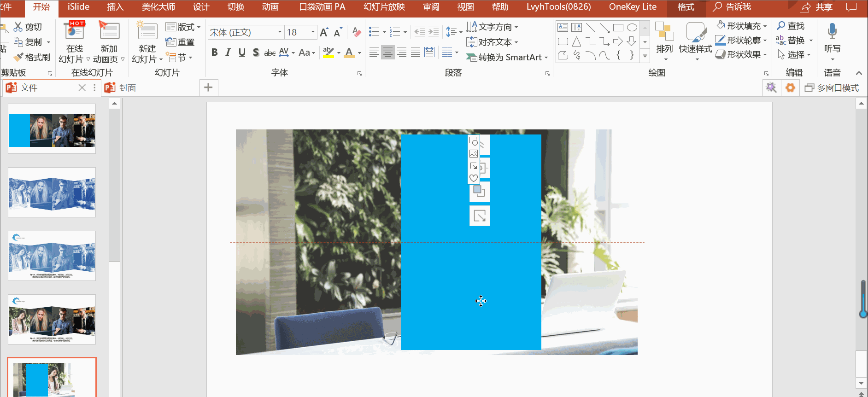The height and width of the screenshot is (397, 868).
Task: Select the vertical text box shape
Action: point(576,28)
